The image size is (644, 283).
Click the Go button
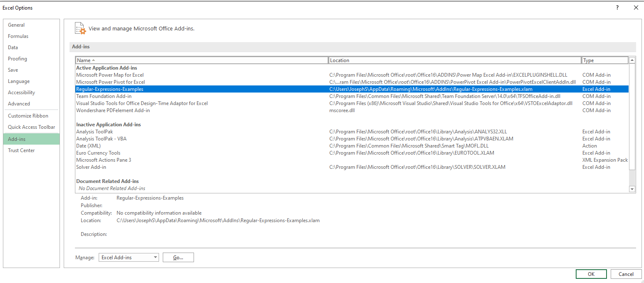point(178,258)
